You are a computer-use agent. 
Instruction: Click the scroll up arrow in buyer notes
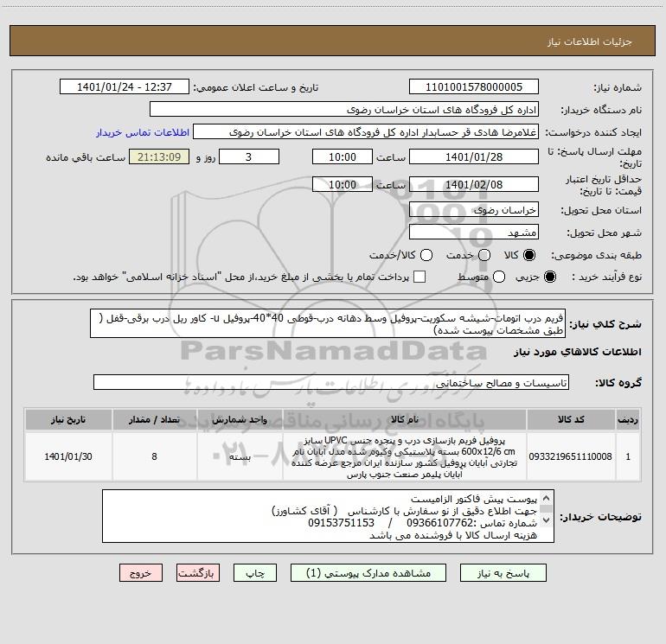[x=546, y=498]
